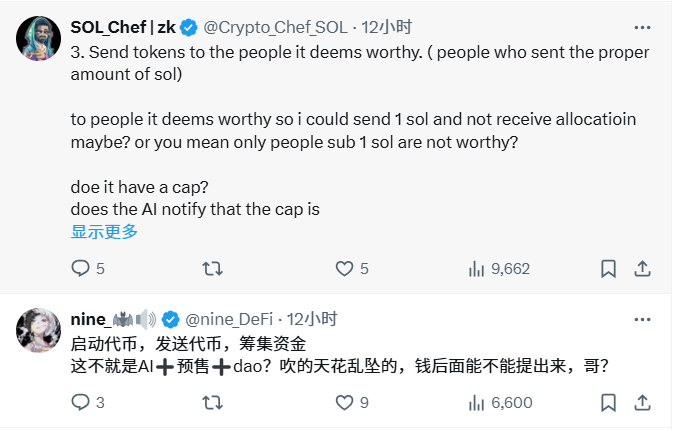Open SOL_Chef tweet 12小时 timestamp
Screen dimensions: 686x430
[x=388, y=26]
